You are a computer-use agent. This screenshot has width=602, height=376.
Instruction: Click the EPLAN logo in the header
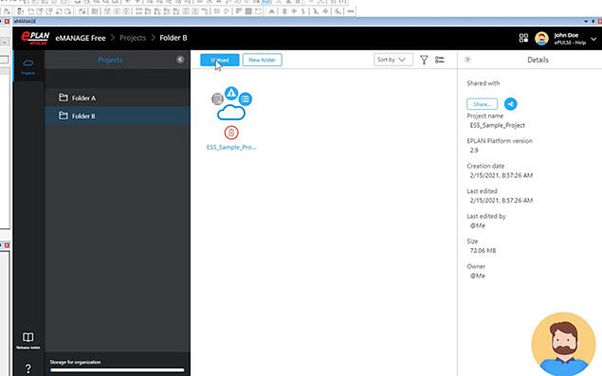[x=35, y=38]
